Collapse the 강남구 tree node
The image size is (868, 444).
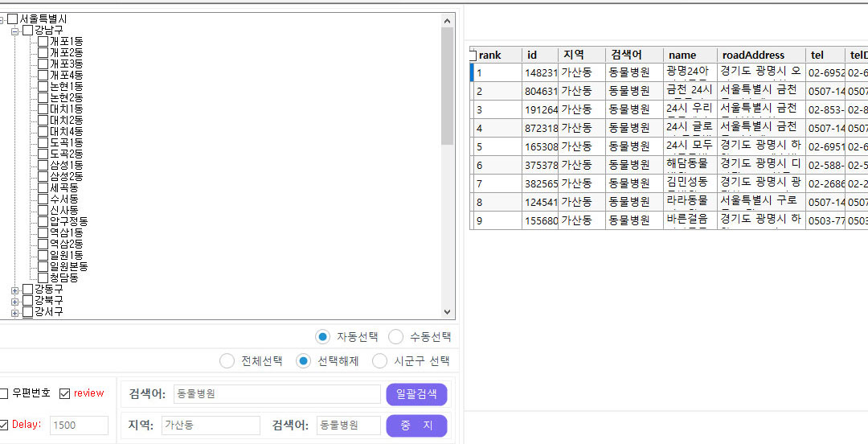[x=15, y=30]
